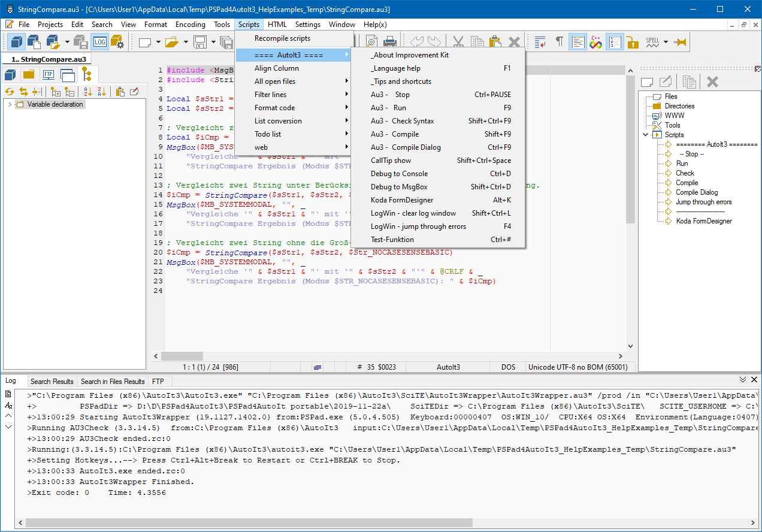Screen dimensions: 762x532
Task: Toggle the word wrap toolbar button
Action: pos(540,42)
